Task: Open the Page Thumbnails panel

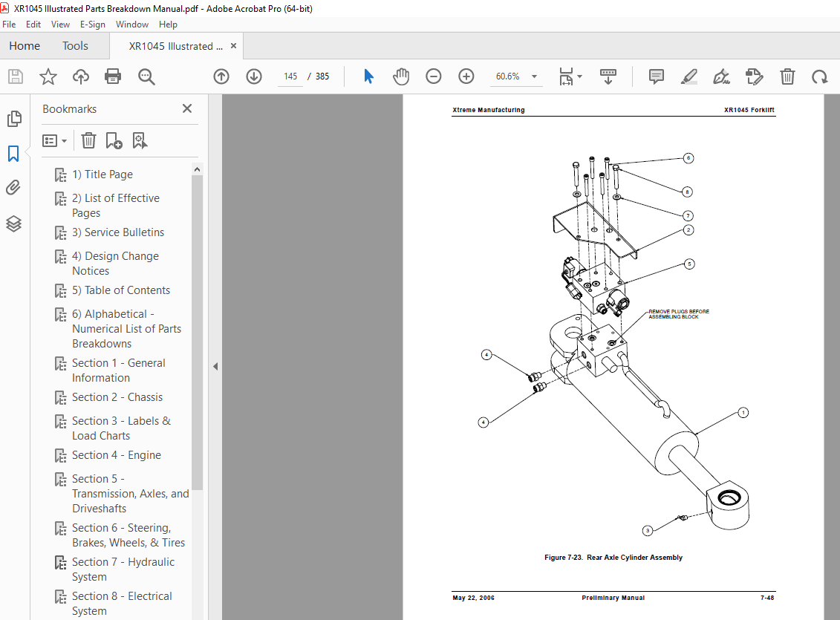Action: 14,119
